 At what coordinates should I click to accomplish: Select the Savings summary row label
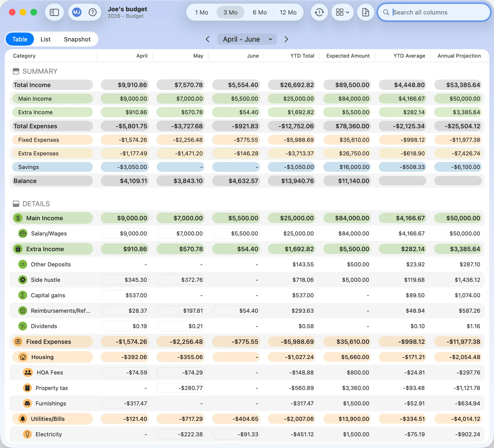click(x=52, y=167)
